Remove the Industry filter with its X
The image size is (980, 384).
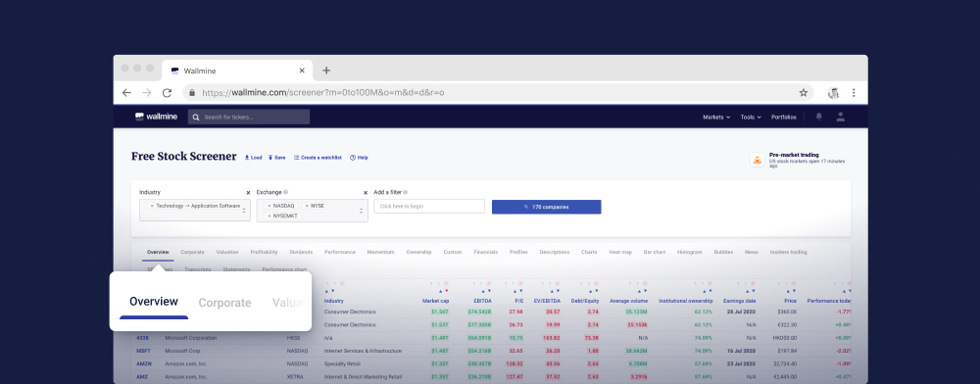(x=248, y=193)
